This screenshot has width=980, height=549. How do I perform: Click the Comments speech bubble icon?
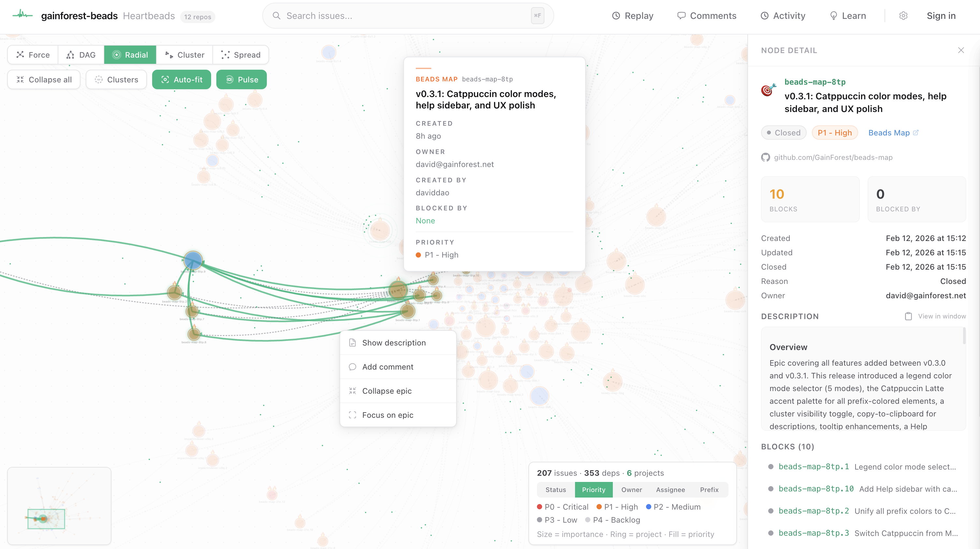(x=681, y=16)
